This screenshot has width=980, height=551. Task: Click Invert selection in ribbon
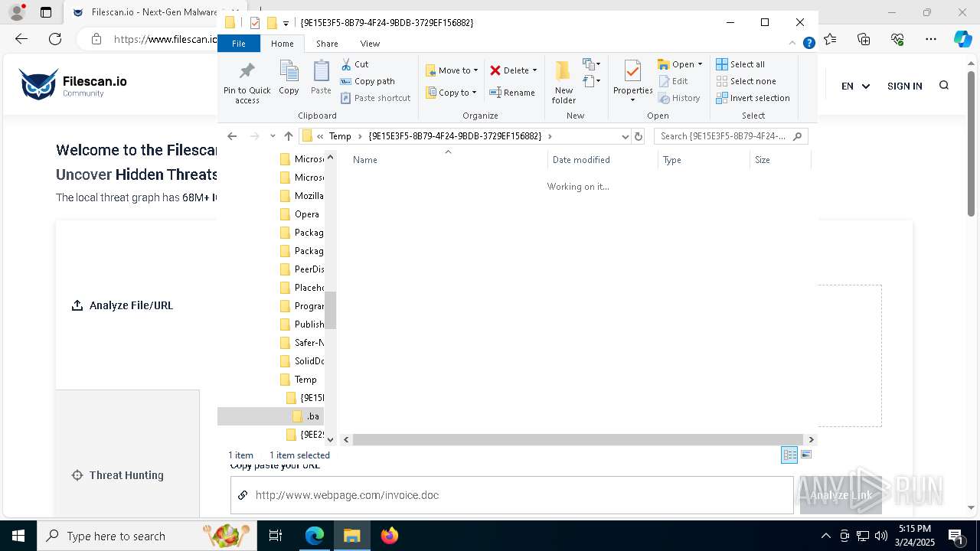coord(753,98)
